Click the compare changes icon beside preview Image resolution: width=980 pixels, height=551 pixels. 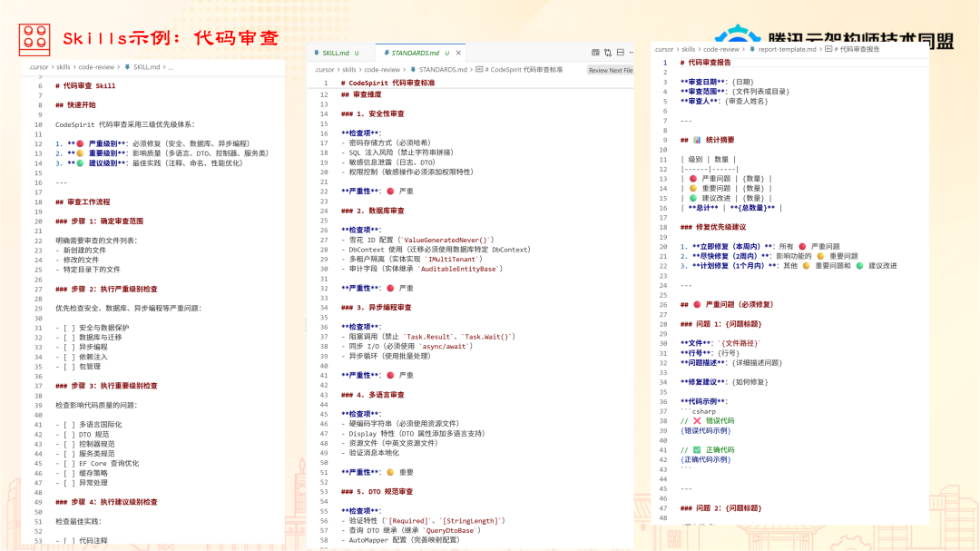coord(607,53)
